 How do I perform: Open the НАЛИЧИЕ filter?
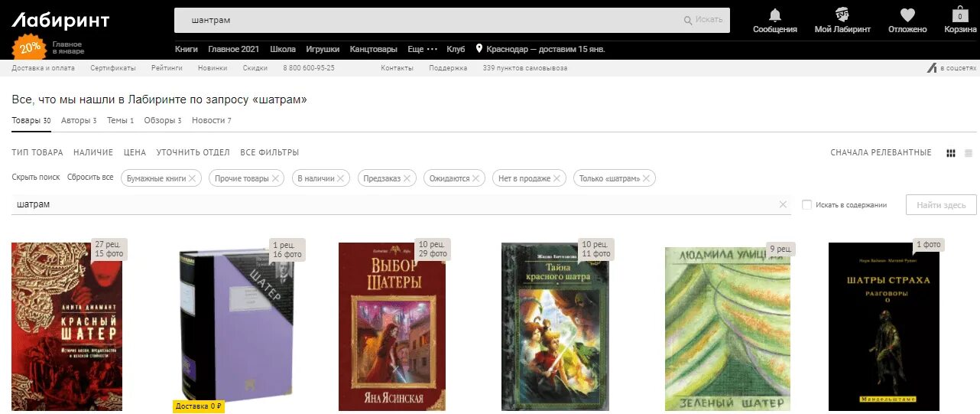[x=93, y=153]
